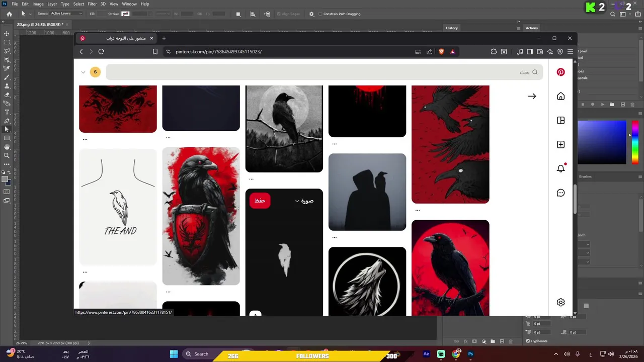644x362 pixels.
Task: Open the File menu
Action: [x=15, y=4]
